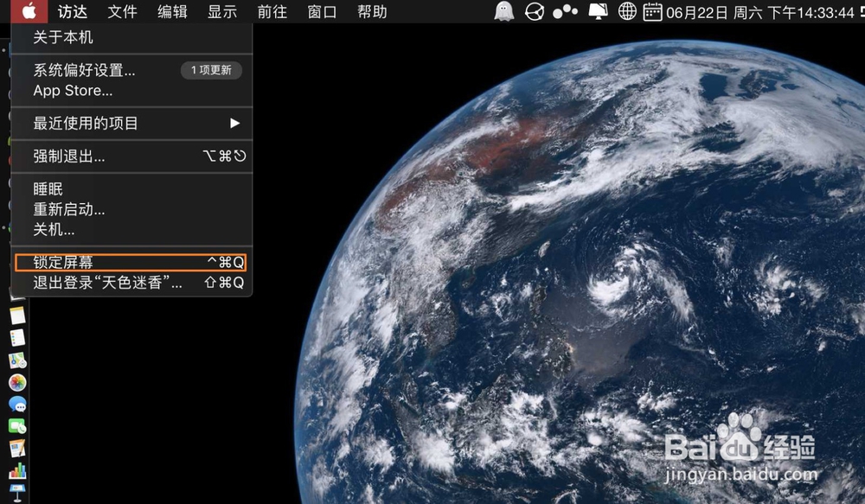Click the Apple menu logo
The image size is (865, 504).
[x=29, y=11]
